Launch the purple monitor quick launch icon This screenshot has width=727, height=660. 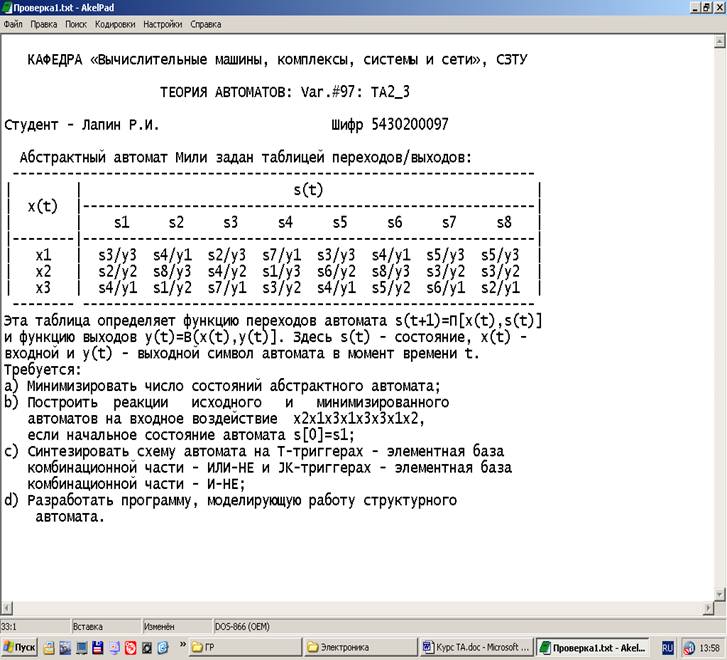click(x=114, y=647)
